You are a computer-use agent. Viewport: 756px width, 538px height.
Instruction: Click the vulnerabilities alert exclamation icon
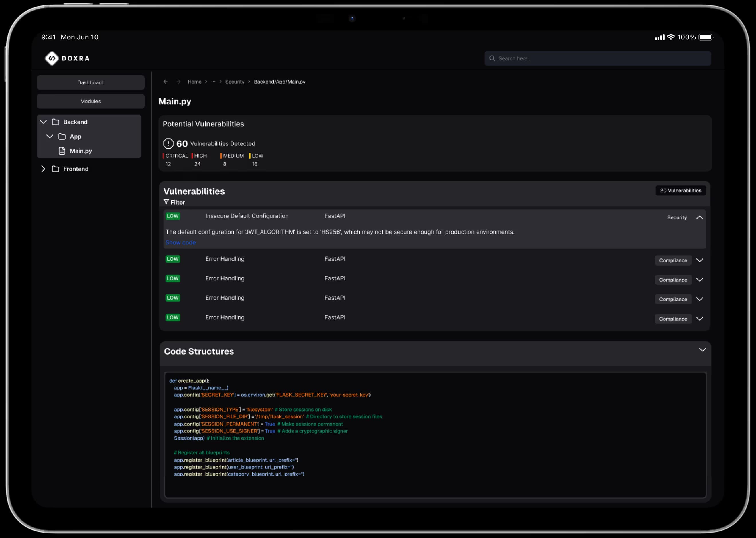(168, 143)
